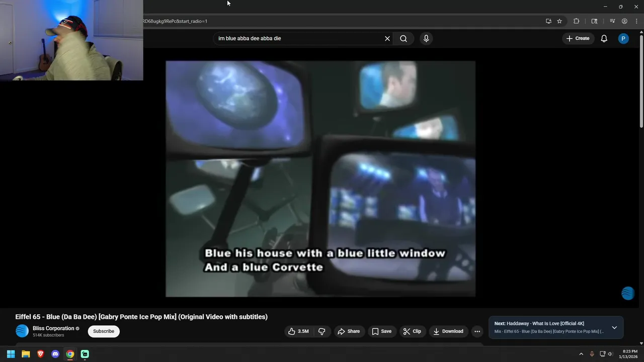Click the video player area
The height and width of the screenshot is (362, 644).
pos(320,179)
